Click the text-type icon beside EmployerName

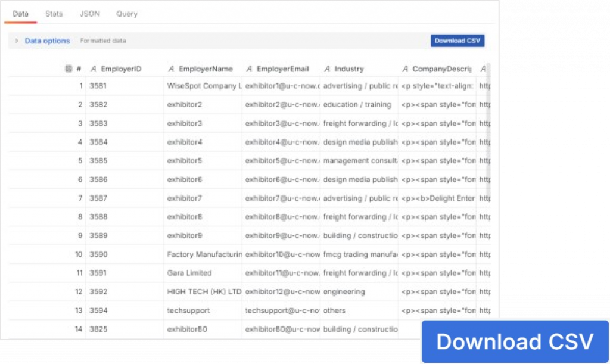(172, 69)
